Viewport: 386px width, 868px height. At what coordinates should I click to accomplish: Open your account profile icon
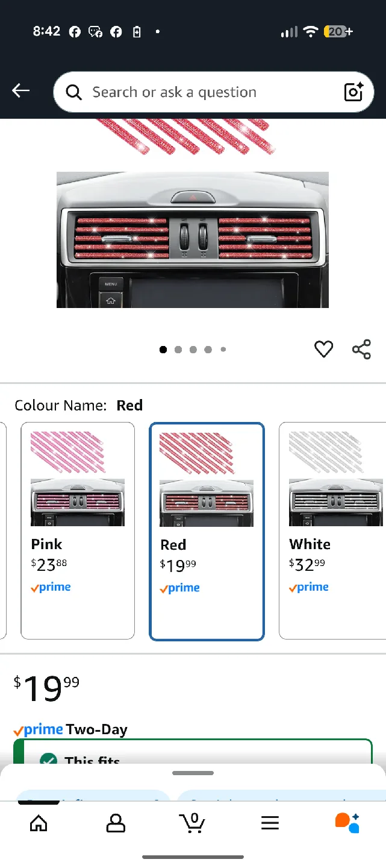[116, 822]
